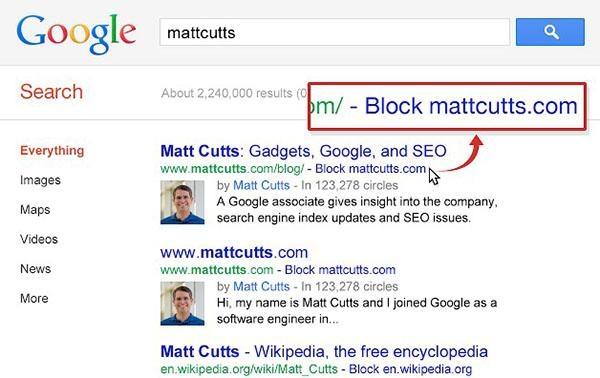600x378 pixels.
Task: Open the Matt Cutts: Gadgets, Google, and SEO result
Action: pyautogui.click(x=303, y=151)
